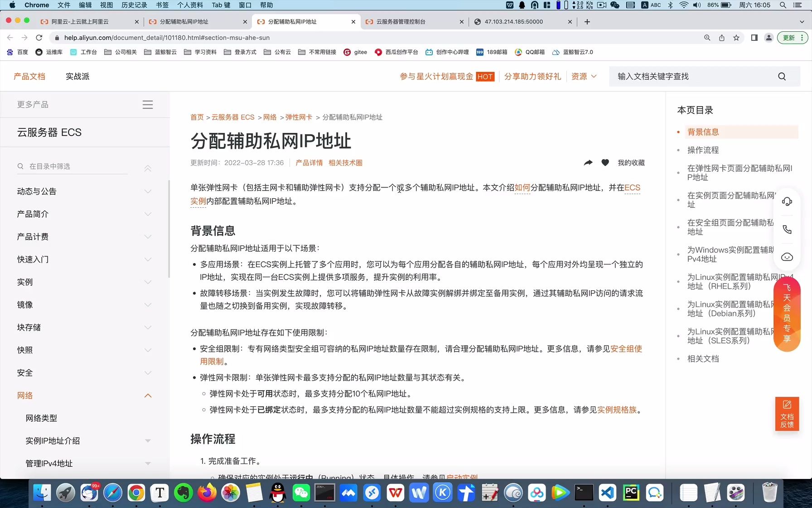
Task: Open the Chrome tab list chevron
Action: click(802, 21)
